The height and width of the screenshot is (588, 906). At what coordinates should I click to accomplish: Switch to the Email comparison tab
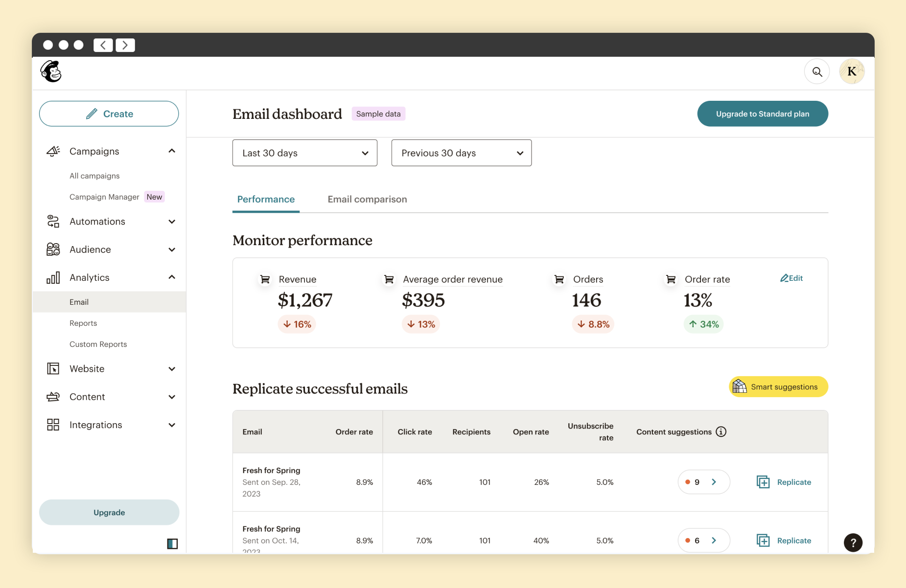(367, 199)
